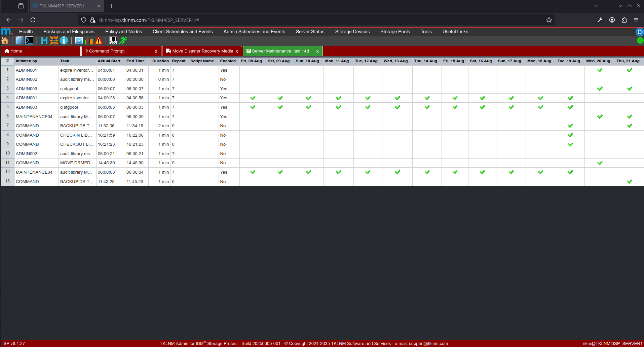644x347 pixels.
Task: Click the warning triangle alert icon
Action: click(x=99, y=41)
